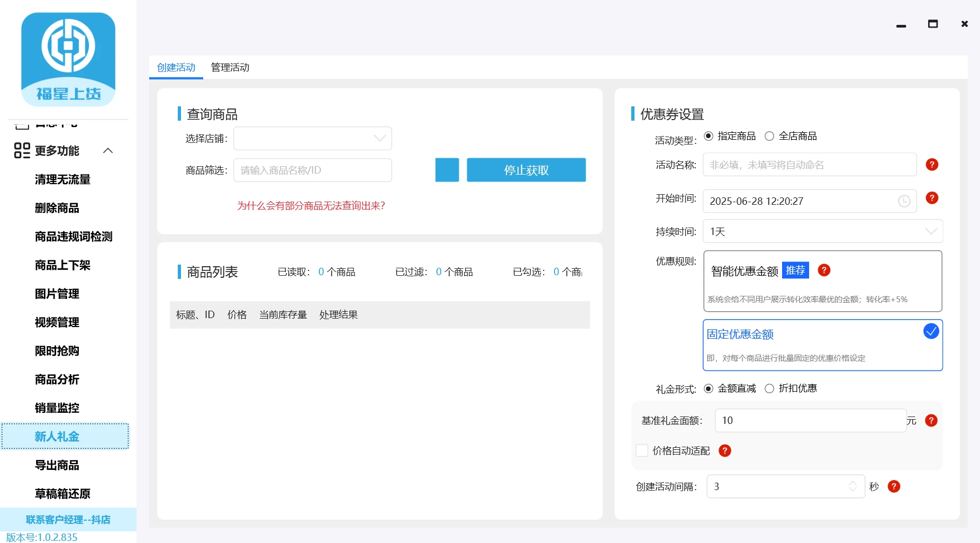The image size is (980, 543).
Task: Open 商品分析 section
Action: [x=57, y=379]
